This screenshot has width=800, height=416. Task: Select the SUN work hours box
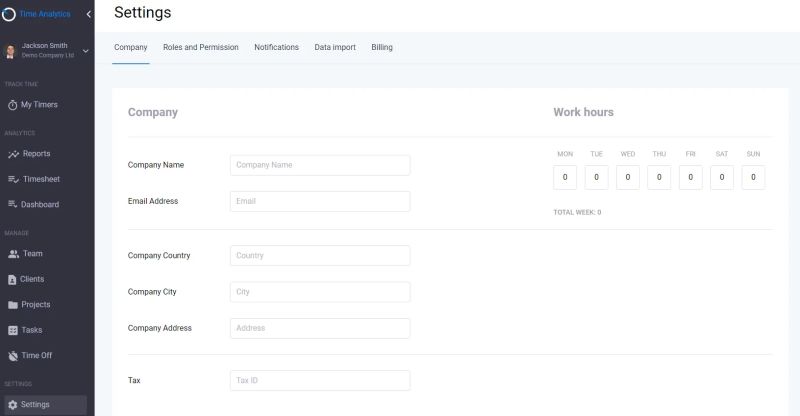click(753, 177)
